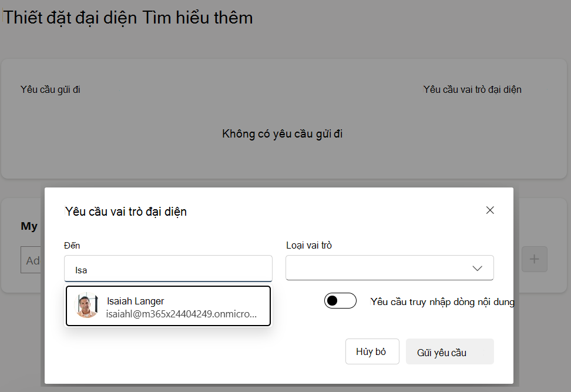
Task: Select the Yêu cầu gửi đi heading
Action: tap(51, 89)
